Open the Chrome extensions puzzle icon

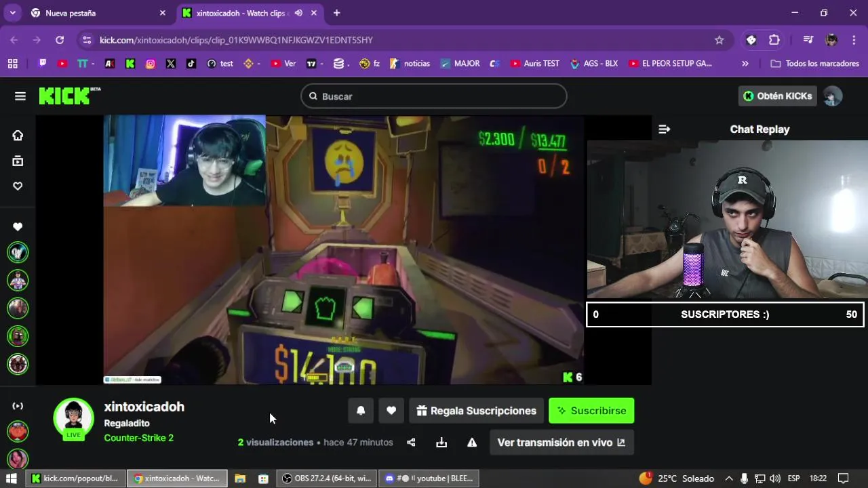point(774,40)
